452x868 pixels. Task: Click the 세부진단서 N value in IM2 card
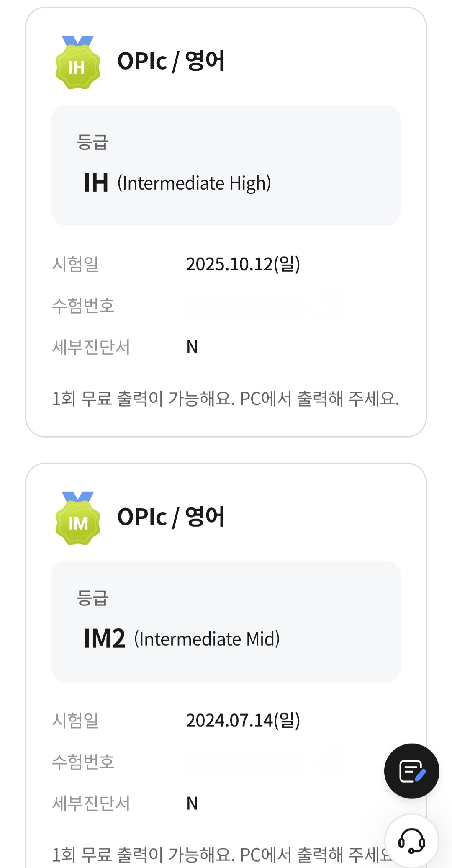pos(192,803)
